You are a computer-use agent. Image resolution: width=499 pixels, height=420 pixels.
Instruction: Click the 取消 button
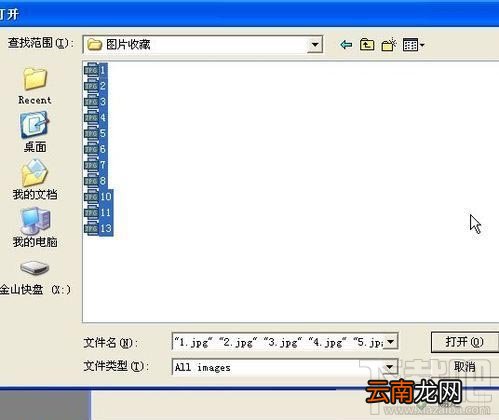click(465, 367)
